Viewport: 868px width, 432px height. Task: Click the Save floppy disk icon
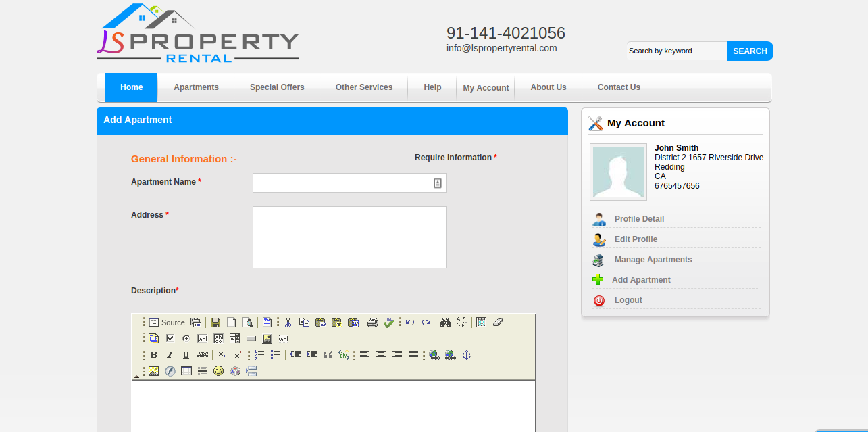click(x=215, y=322)
